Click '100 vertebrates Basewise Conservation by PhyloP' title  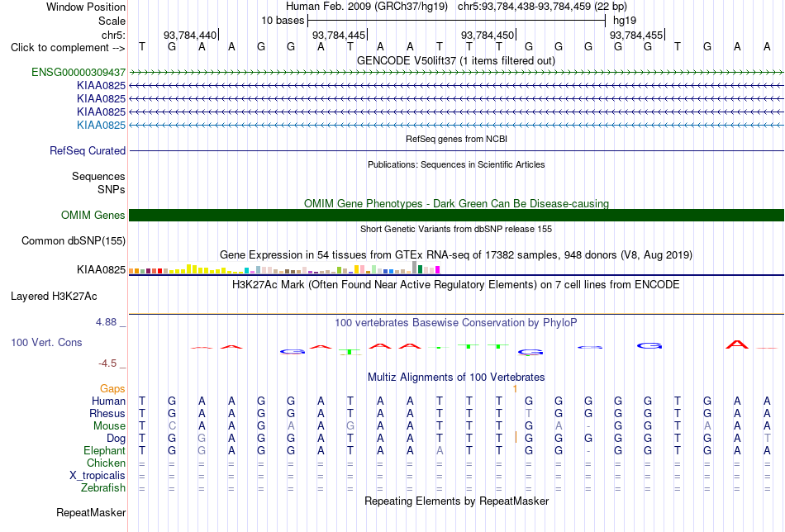click(x=456, y=323)
